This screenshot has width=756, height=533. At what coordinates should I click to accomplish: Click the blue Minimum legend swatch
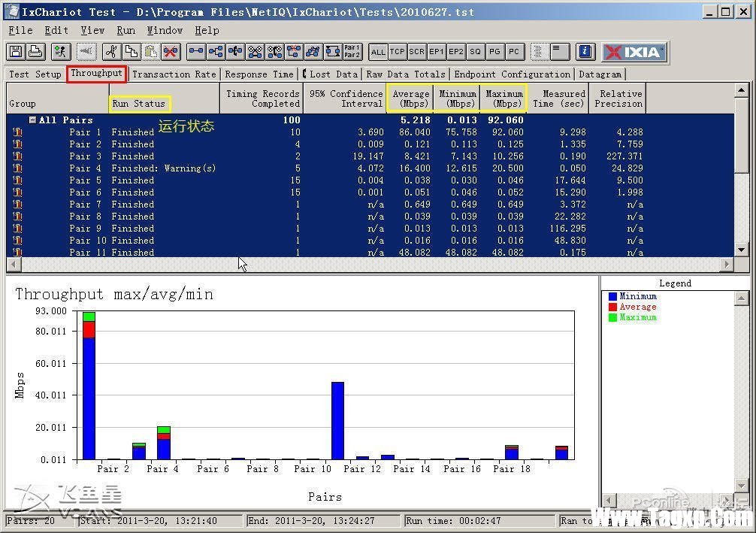(x=612, y=296)
